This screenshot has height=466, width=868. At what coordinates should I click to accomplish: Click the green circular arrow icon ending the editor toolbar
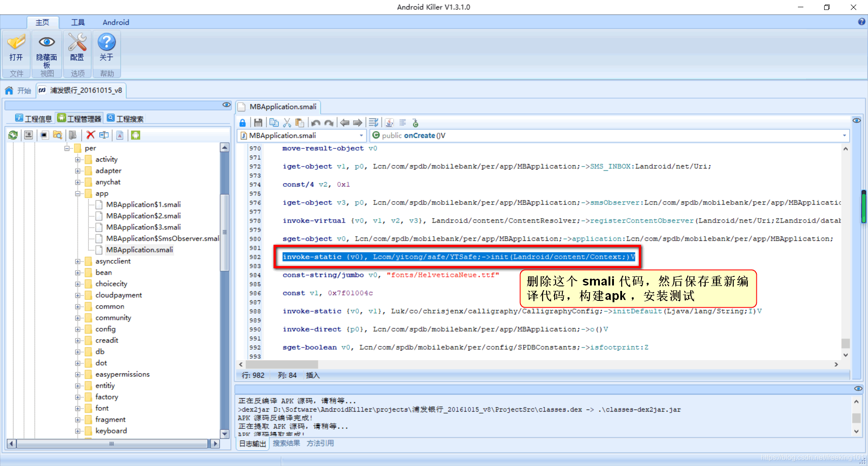click(415, 123)
